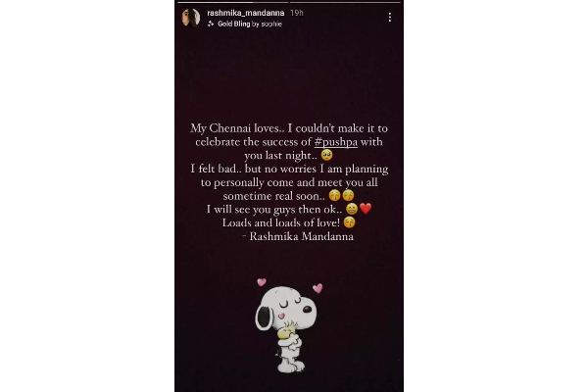This screenshot has height=392, width=588.
Task: Tap the sparkle effect icon beside Gold Bling
Action: [x=211, y=24]
